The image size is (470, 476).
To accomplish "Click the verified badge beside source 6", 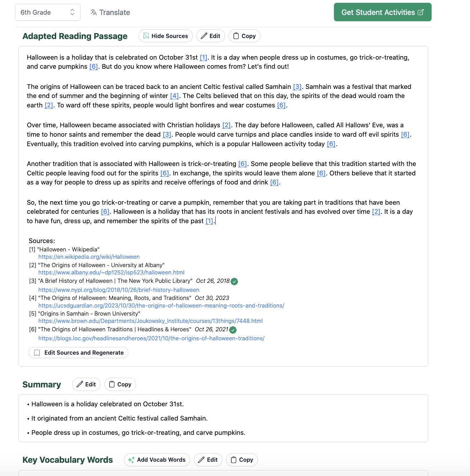I will tap(233, 330).
